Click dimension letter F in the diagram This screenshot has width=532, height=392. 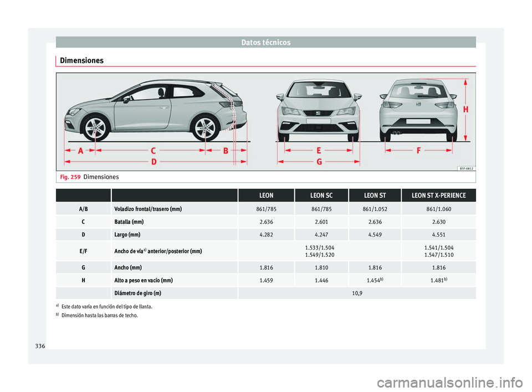[418, 150]
